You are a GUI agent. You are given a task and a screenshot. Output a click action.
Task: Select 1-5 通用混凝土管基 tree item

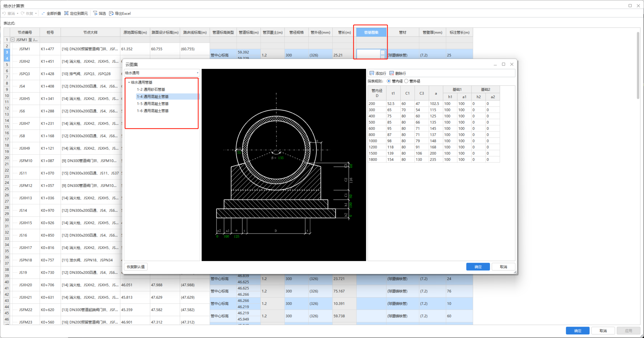pyautogui.click(x=153, y=104)
